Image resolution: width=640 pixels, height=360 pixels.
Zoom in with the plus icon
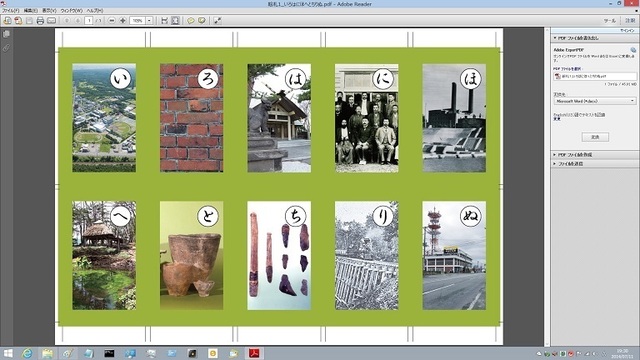coord(122,20)
